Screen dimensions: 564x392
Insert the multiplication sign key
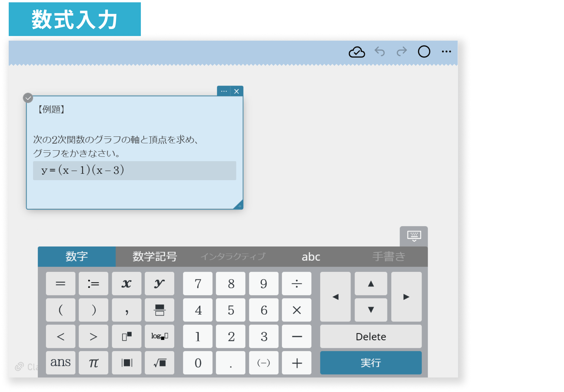coord(297,310)
